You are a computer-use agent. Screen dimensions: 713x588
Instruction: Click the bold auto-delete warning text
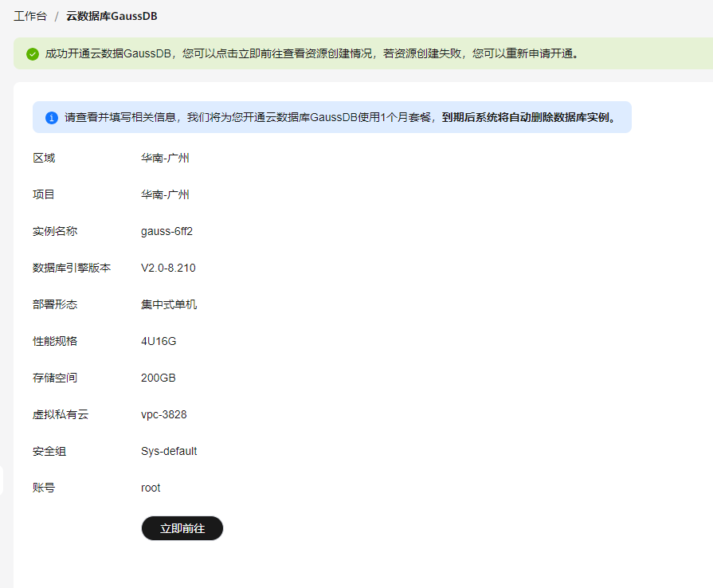(x=529, y=117)
